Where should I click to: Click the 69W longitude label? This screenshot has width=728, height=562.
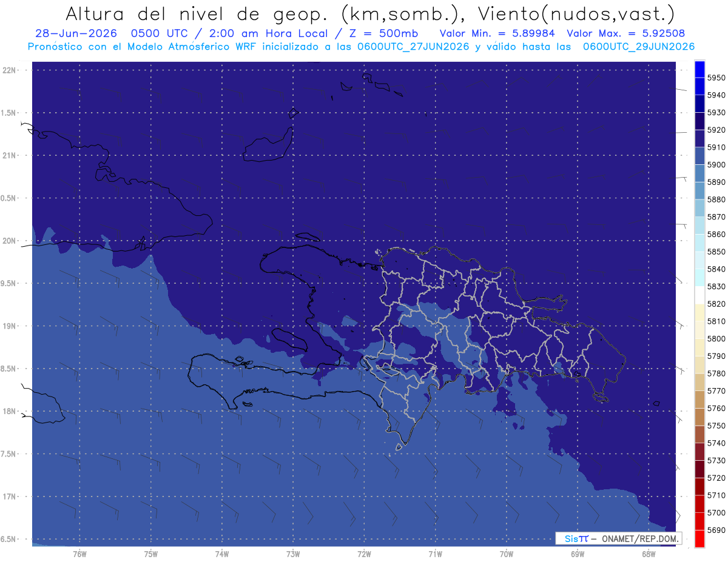point(578,554)
